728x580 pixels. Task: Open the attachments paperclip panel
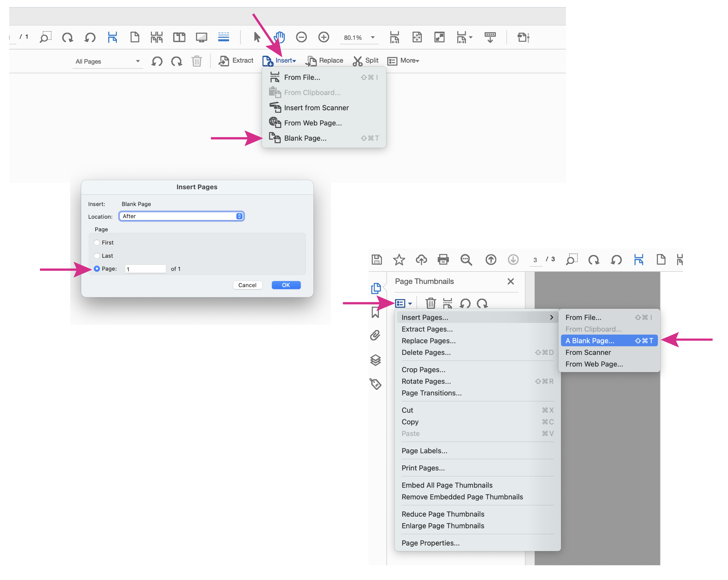point(375,335)
